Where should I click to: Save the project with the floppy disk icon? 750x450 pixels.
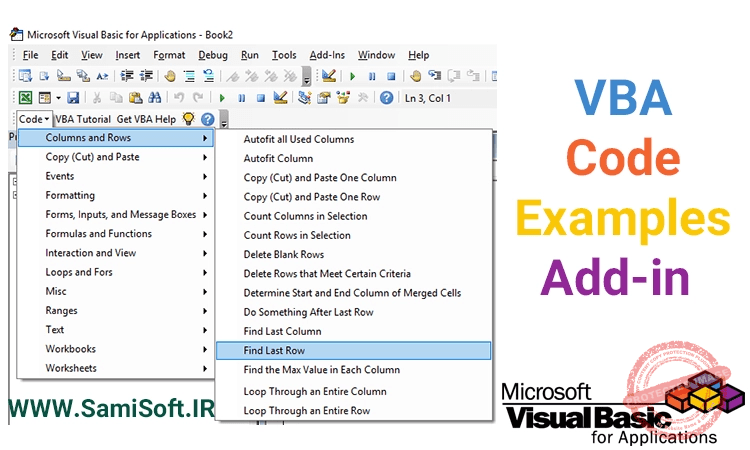click(x=73, y=98)
